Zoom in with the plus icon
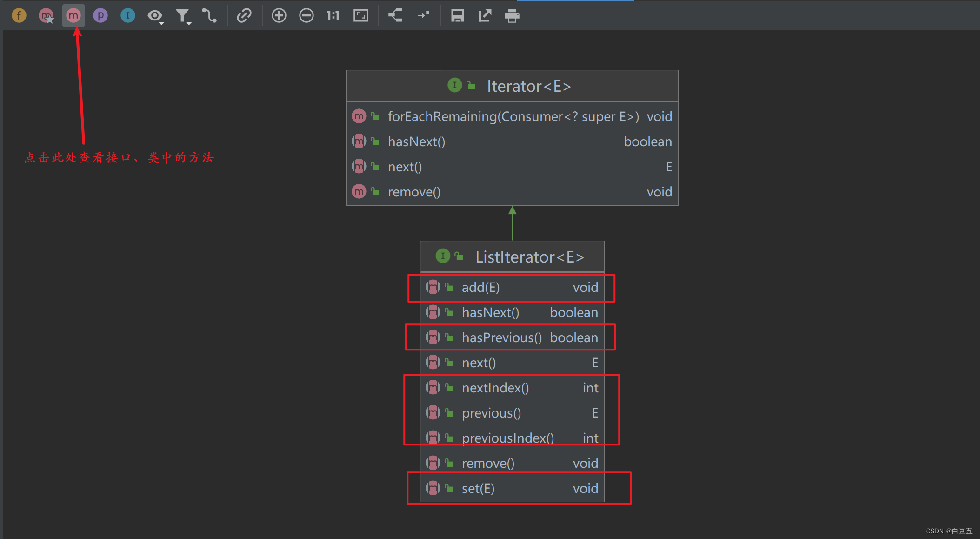 point(279,16)
